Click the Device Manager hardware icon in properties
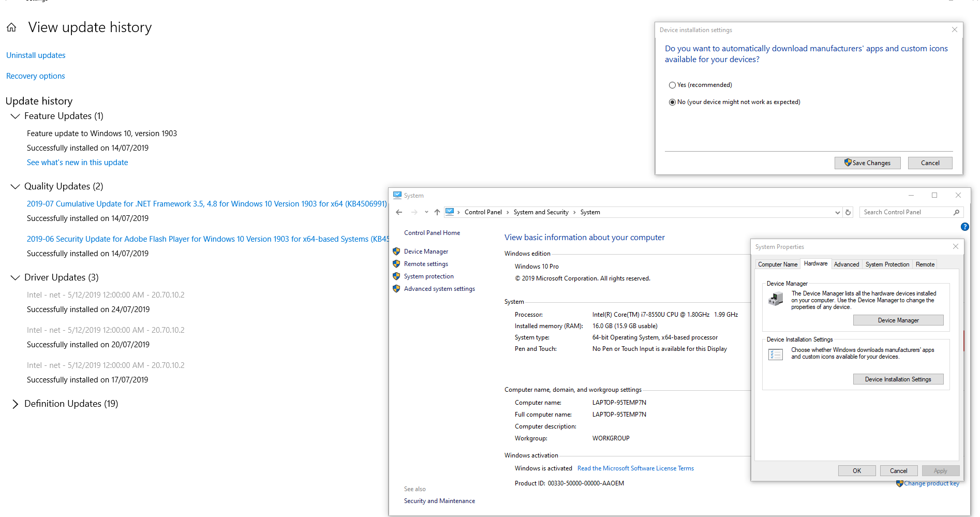 776,299
